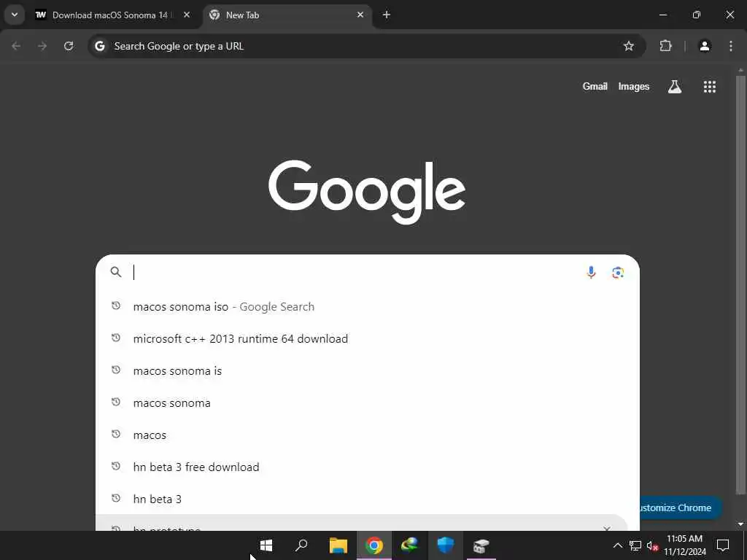Open the Images link
Image resolution: width=747 pixels, height=560 pixels.
click(633, 87)
